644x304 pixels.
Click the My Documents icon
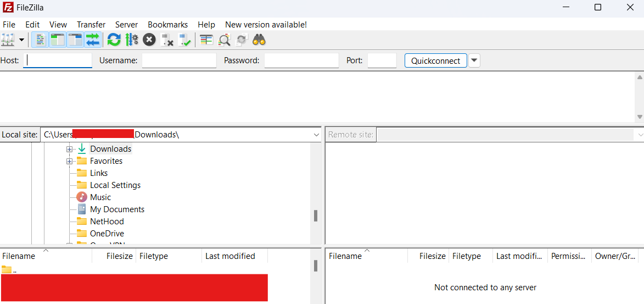tap(82, 209)
